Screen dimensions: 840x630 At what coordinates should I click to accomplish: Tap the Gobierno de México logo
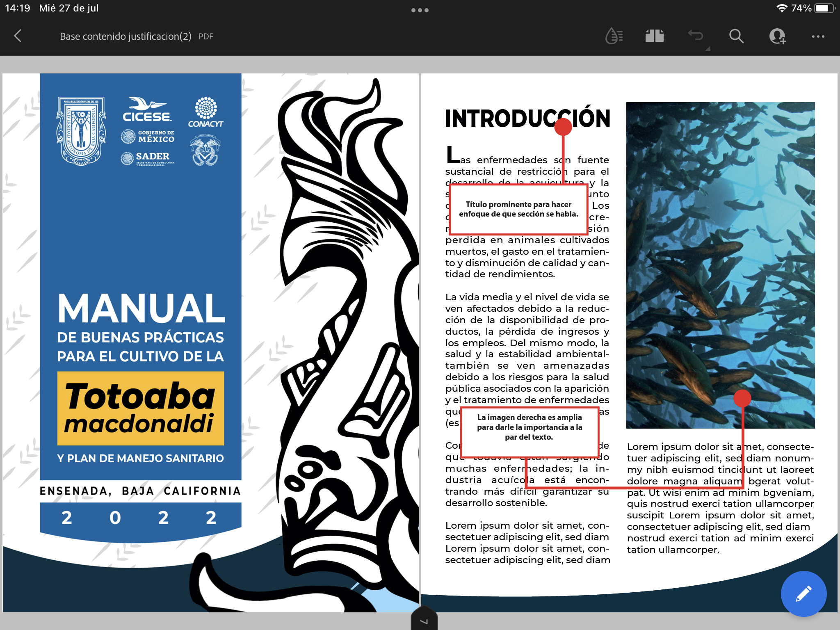pyautogui.click(x=148, y=136)
